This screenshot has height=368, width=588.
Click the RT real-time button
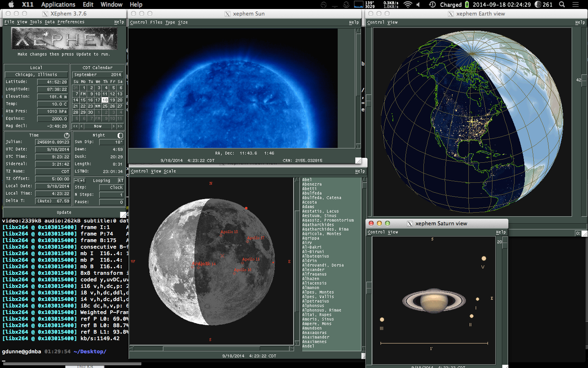(121, 181)
